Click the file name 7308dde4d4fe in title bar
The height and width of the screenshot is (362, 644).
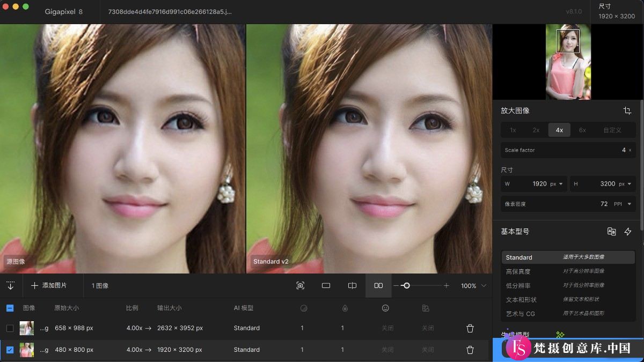pos(170,11)
